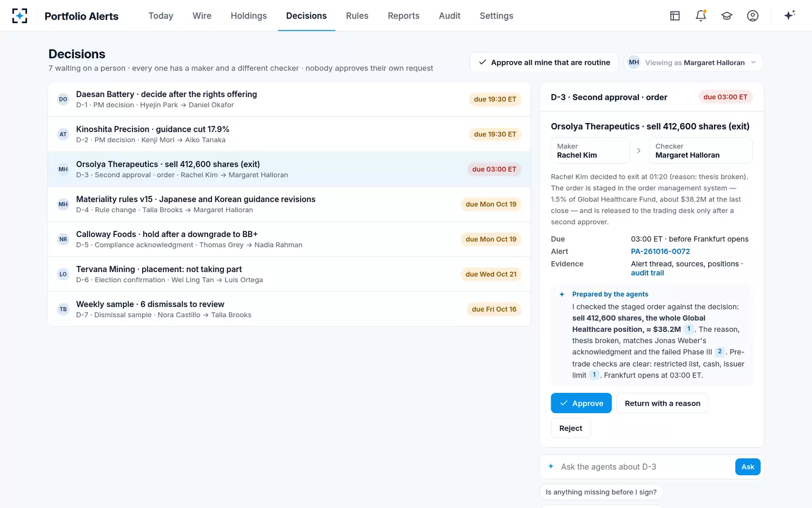Open citation badge 2 after failed Phase III
Image resolution: width=812 pixels, height=508 pixels.
[x=720, y=352]
